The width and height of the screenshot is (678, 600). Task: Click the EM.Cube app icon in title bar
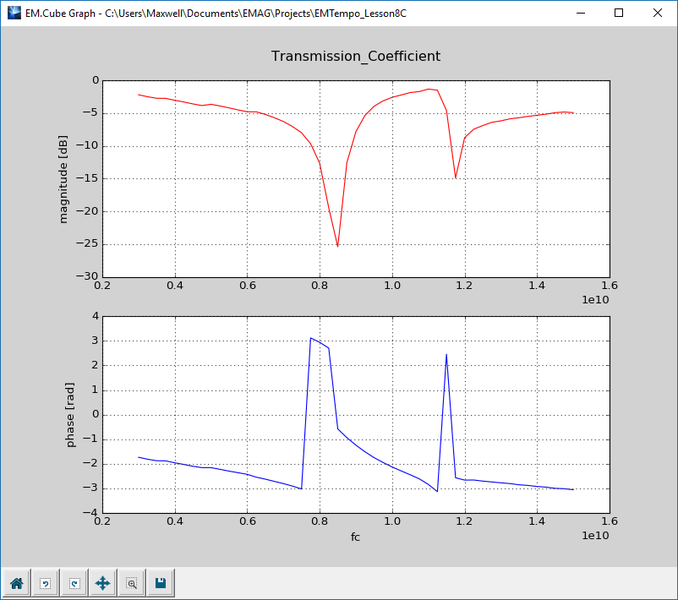point(14,13)
